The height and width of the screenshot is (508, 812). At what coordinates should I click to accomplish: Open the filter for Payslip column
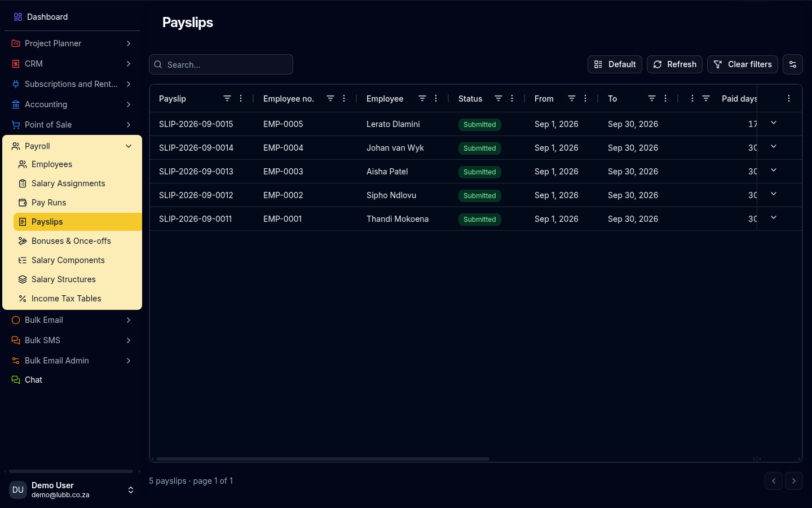[227, 98]
